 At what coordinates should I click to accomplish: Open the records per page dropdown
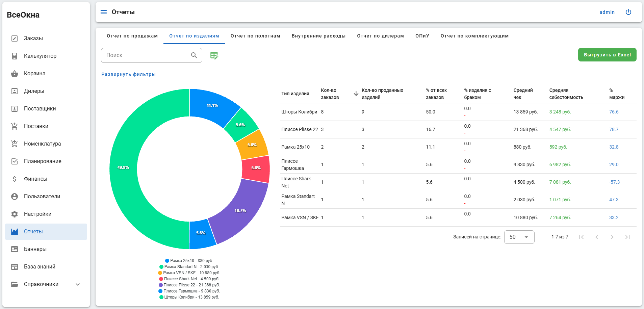(x=519, y=237)
